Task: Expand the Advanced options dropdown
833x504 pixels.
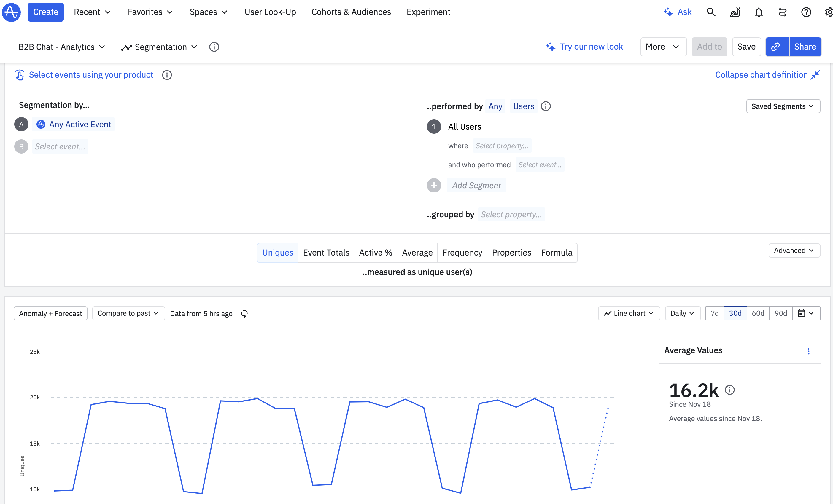Action: click(x=794, y=250)
